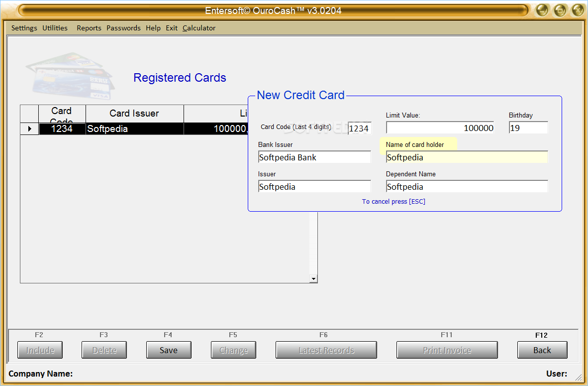Select the row marker arrow for card 1234
The width and height of the screenshot is (588, 386).
coord(30,129)
